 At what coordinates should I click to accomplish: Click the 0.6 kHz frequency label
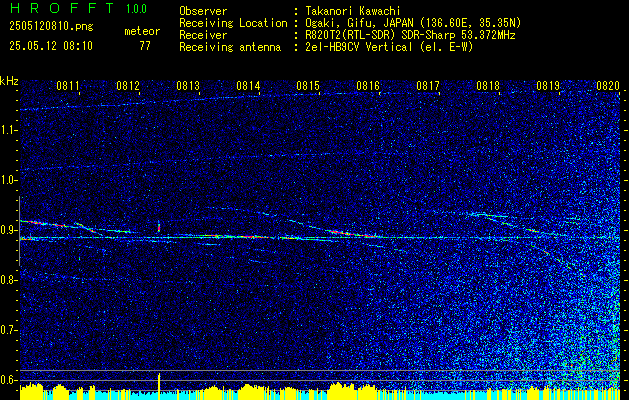pyautogui.click(x=8, y=380)
